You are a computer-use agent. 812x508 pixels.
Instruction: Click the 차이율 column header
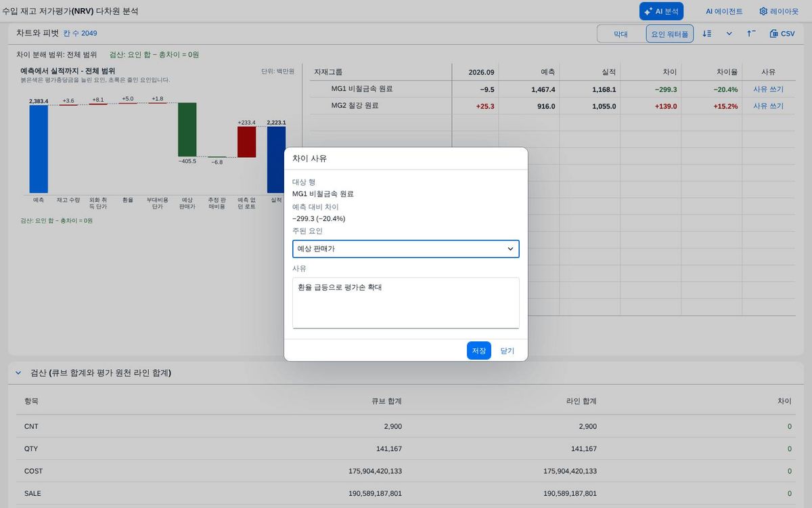pos(728,72)
